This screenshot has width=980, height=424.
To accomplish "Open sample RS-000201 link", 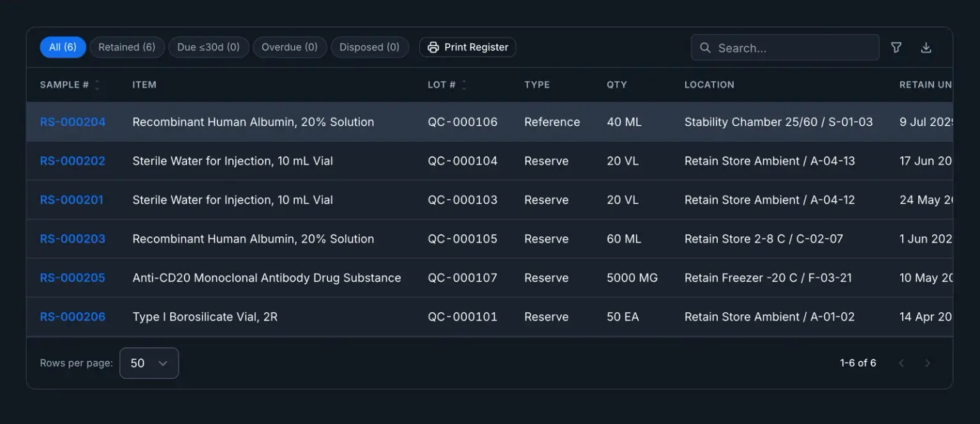I will (x=71, y=200).
